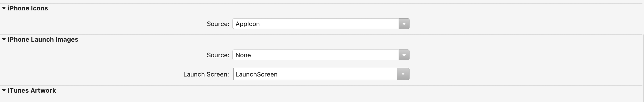This screenshot has height=102, width=644.
Task: Click the Source label beside AppIcon
Action: 218,24
